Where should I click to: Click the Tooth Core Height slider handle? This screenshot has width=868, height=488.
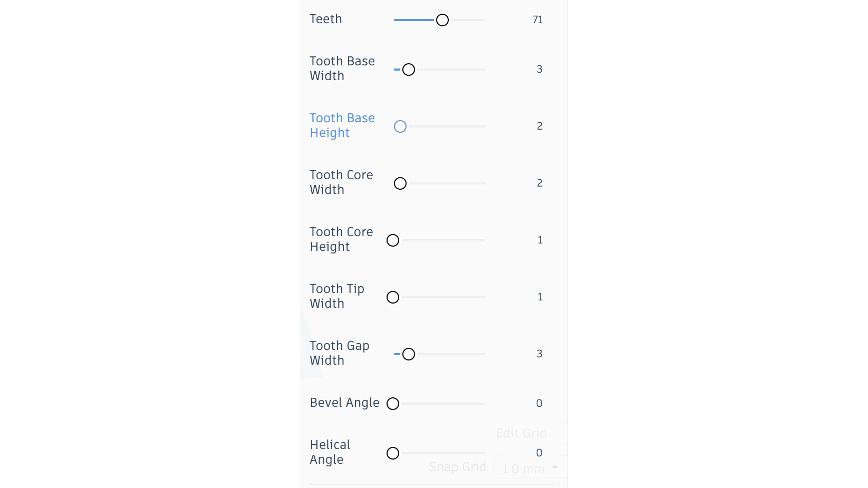(x=393, y=240)
